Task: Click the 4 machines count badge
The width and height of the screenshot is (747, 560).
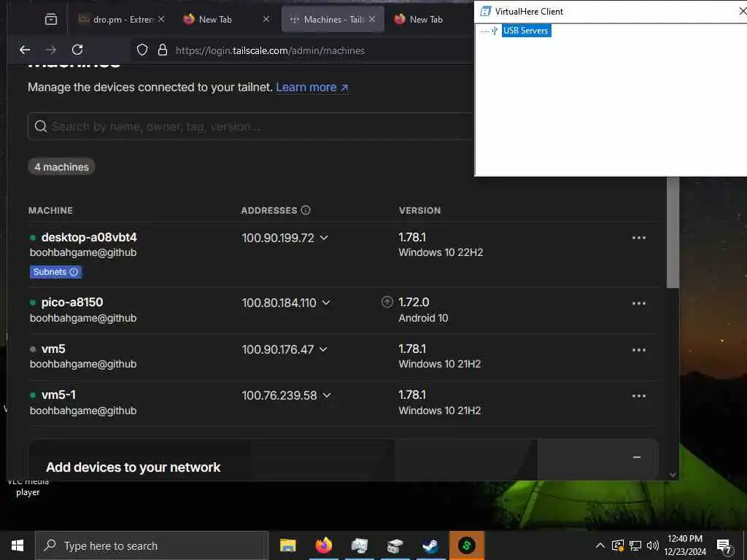Action: tap(61, 167)
